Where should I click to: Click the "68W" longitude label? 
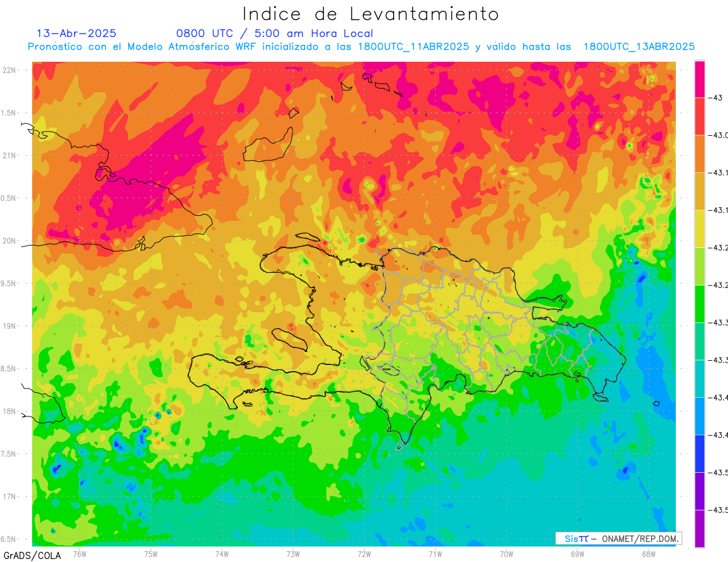[x=649, y=554]
